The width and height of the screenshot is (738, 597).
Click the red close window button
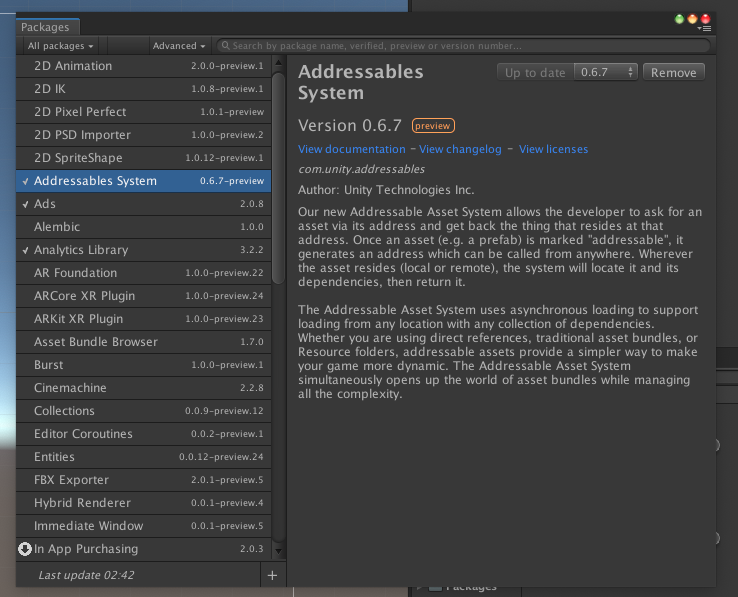click(706, 19)
